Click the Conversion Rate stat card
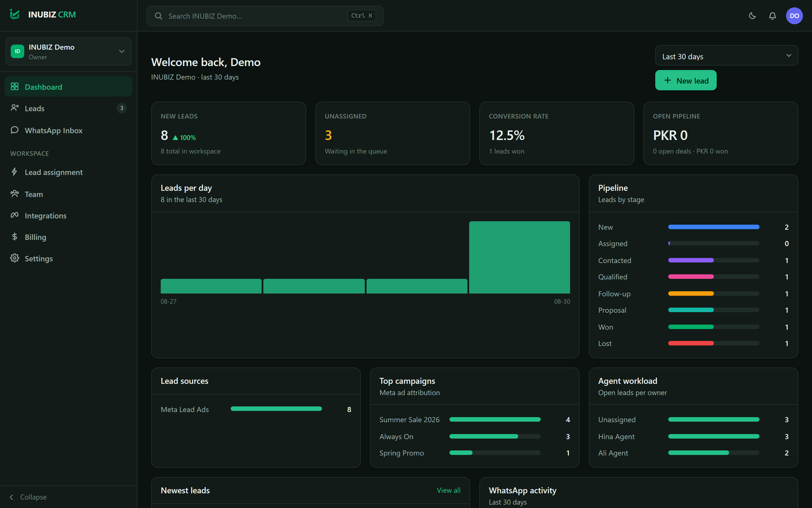The height and width of the screenshot is (508, 812). [x=557, y=133]
